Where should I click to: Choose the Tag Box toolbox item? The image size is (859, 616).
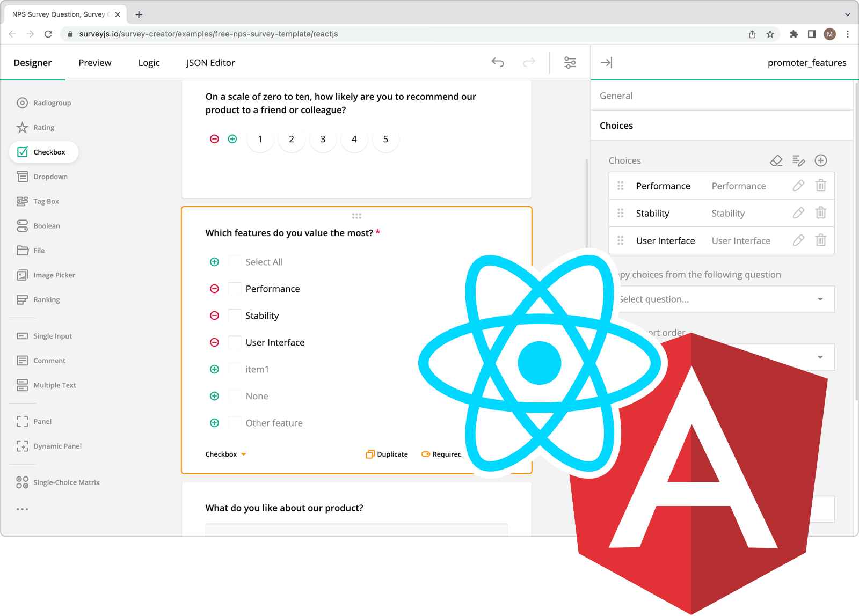38,202
